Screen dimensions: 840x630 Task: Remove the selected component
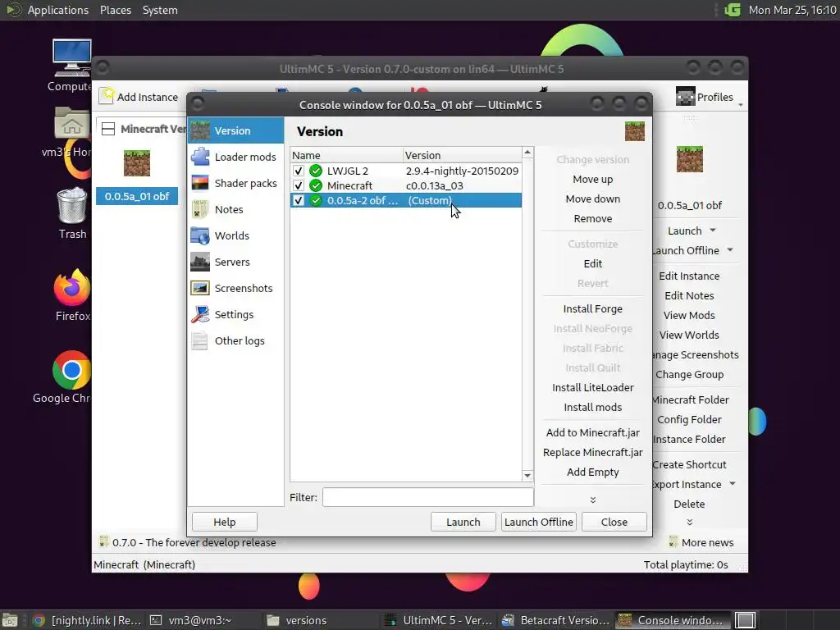point(592,218)
